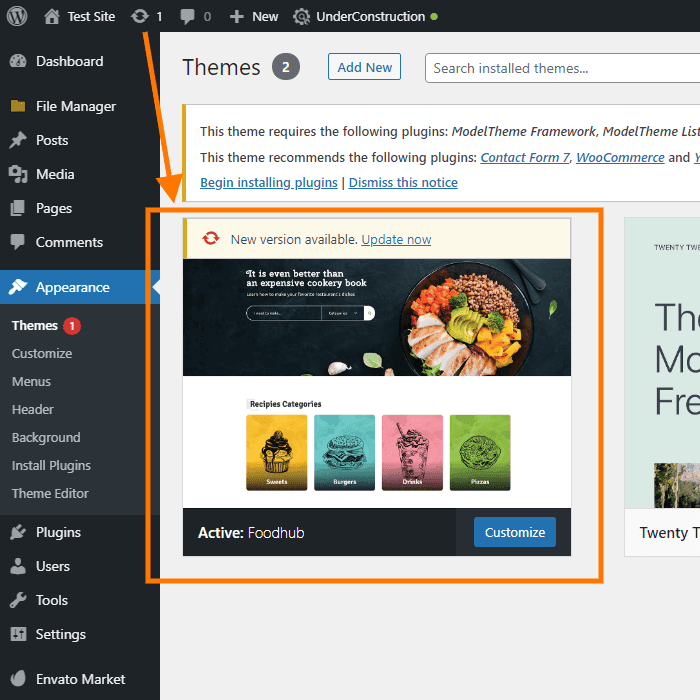Open the Tools menu label
Image resolution: width=700 pixels, height=700 pixels.
[x=52, y=600]
